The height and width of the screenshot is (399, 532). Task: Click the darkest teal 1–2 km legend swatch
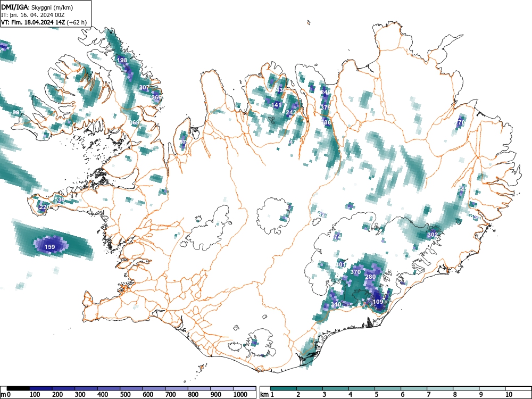pos(284,388)
